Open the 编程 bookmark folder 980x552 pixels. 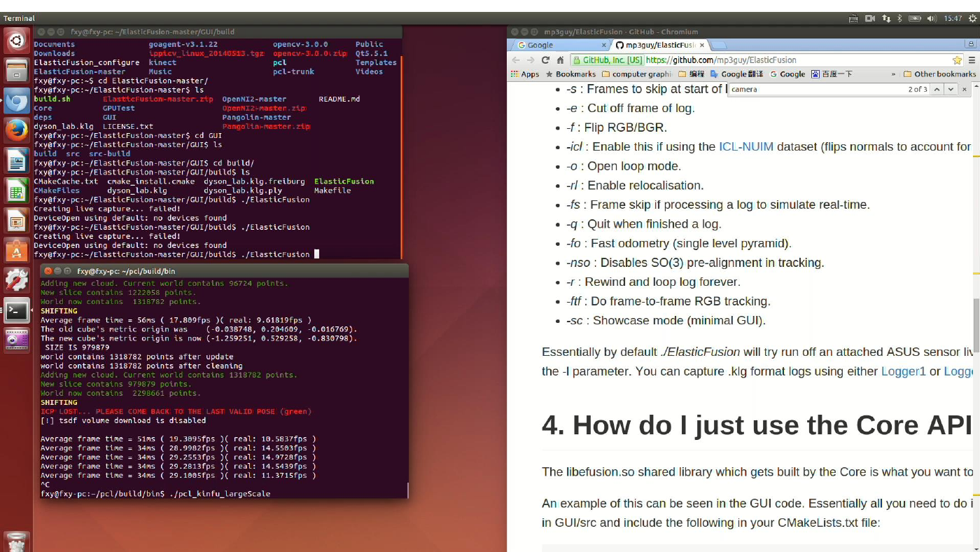691,74
